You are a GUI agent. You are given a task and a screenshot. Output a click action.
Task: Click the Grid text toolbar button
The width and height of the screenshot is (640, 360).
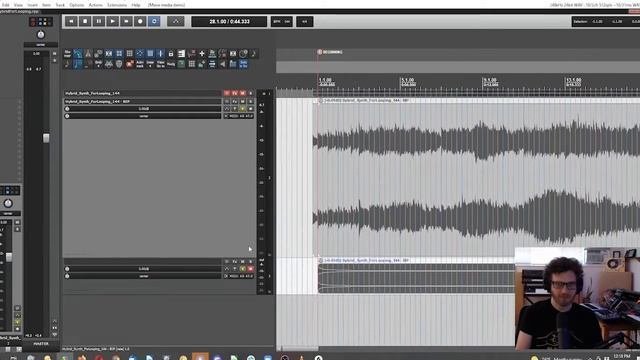click(x=98, y=64)
